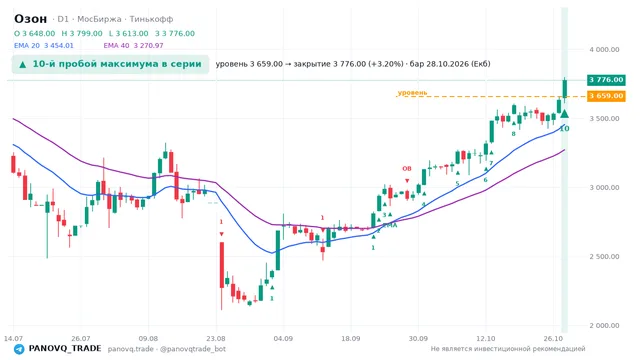Click the 14.07 date axis label

tap(13, 338)
